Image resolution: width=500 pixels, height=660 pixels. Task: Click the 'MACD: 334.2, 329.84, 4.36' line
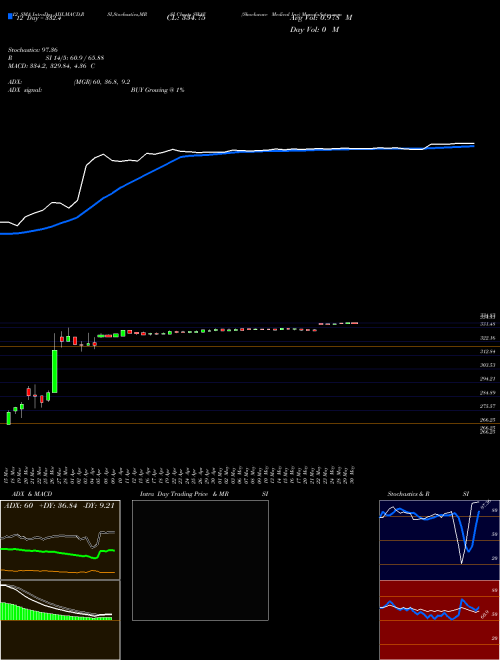(x=51, y=66)
